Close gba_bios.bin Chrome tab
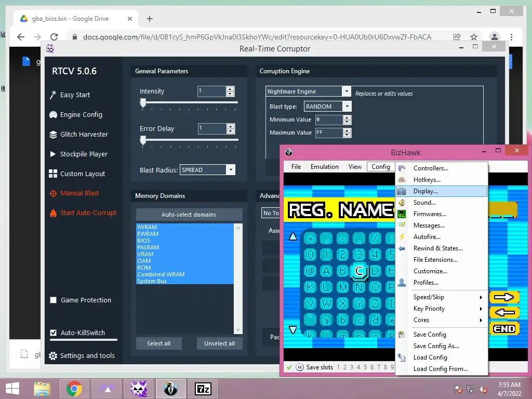 pos(129,19)
